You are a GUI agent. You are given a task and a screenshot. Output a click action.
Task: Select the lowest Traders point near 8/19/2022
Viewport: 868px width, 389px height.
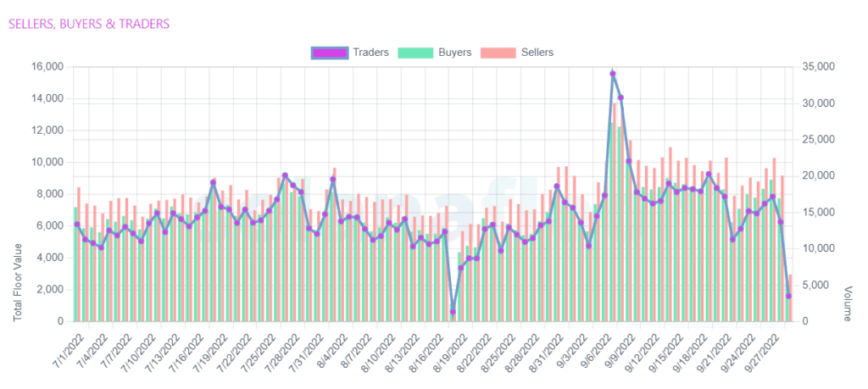(453, 312)
